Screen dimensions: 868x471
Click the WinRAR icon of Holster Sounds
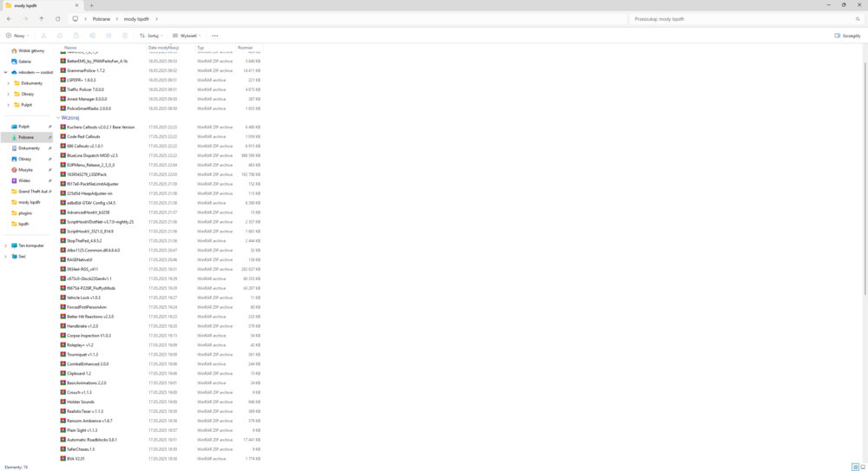63,402
